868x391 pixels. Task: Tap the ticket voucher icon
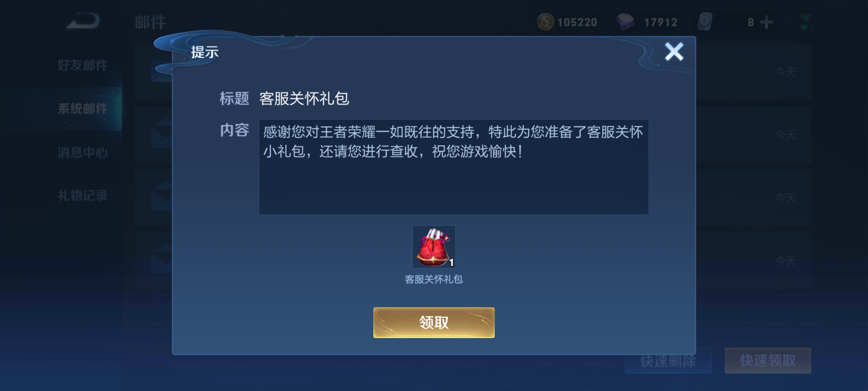pyautogui.click(x=705, y=22)
